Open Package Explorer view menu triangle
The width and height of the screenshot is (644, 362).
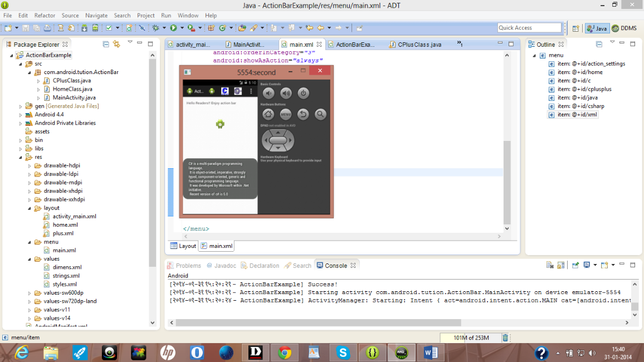[x=130, y=42]
